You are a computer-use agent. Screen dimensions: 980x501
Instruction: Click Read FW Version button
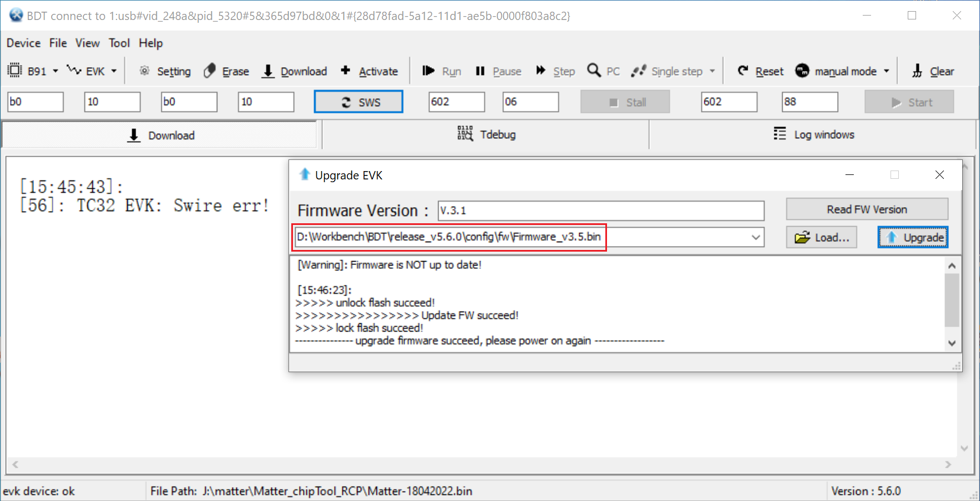click(x=867, y=209)
